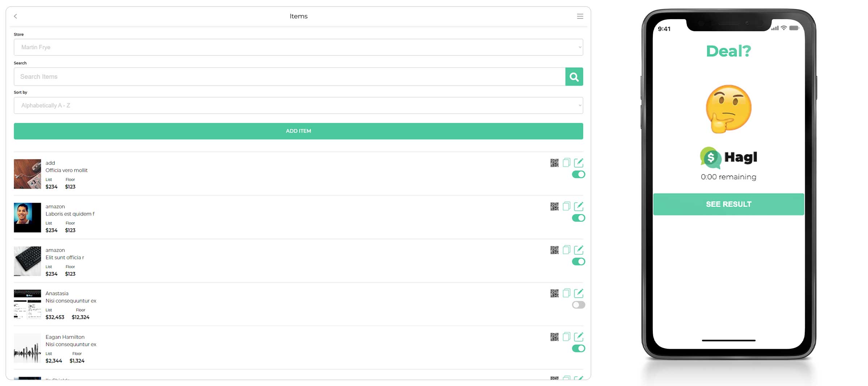
Task: Edit the first "amazon" item
Action: (579, 206)
